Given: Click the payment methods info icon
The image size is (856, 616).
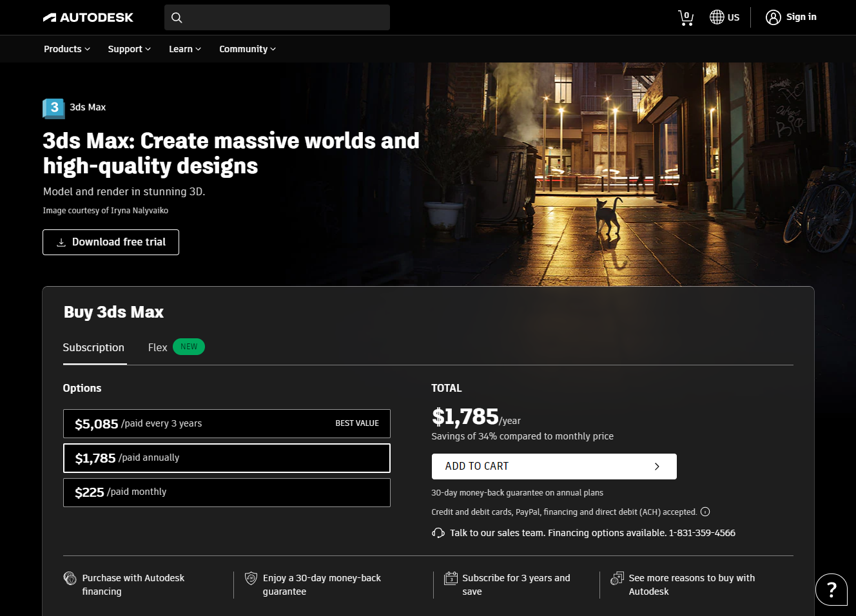Looking at the screenshot, I should pyautogui.click(x=705, y=512).
